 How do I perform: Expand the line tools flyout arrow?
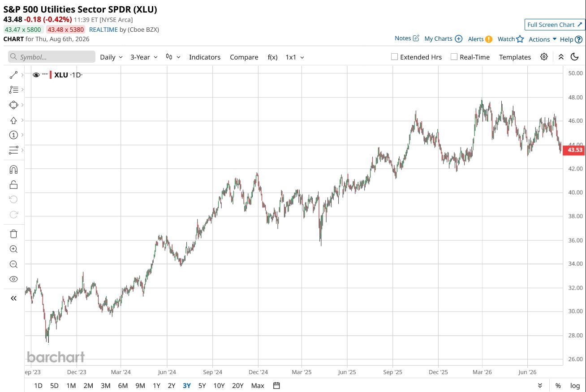click(x=22, y=75)
